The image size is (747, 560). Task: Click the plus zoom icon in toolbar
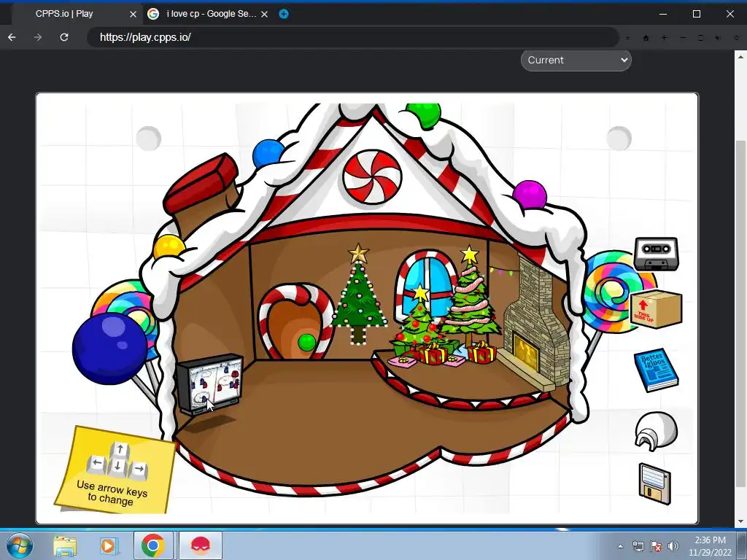[x=664, y=38]
